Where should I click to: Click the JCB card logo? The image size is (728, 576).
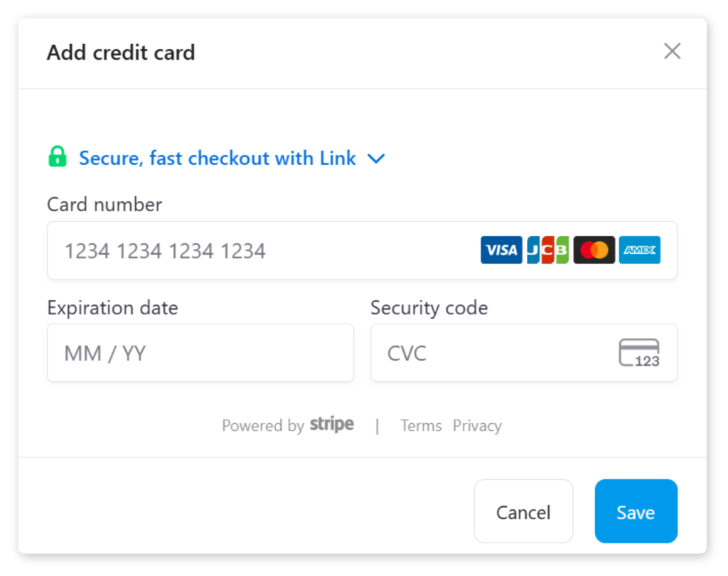click(547, 250)
